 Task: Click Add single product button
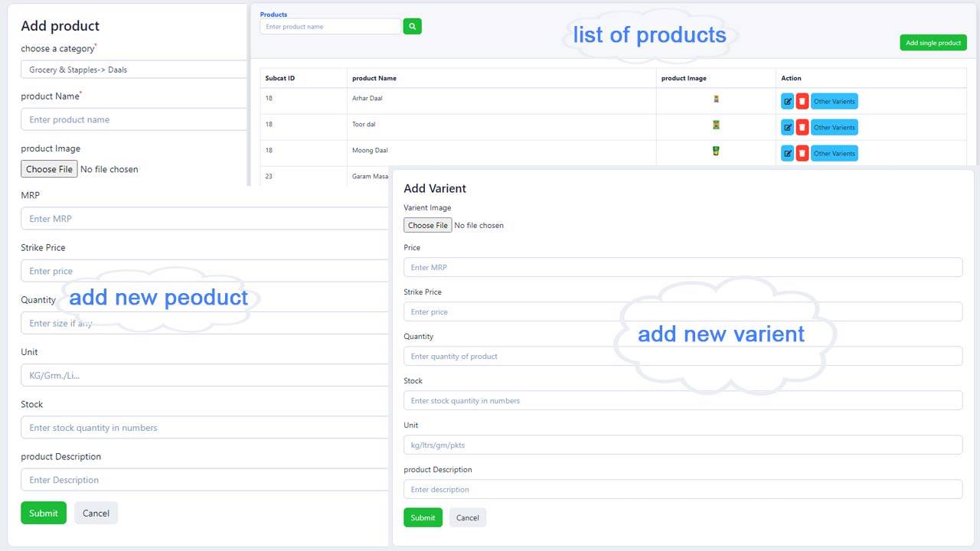click(933, 43)
